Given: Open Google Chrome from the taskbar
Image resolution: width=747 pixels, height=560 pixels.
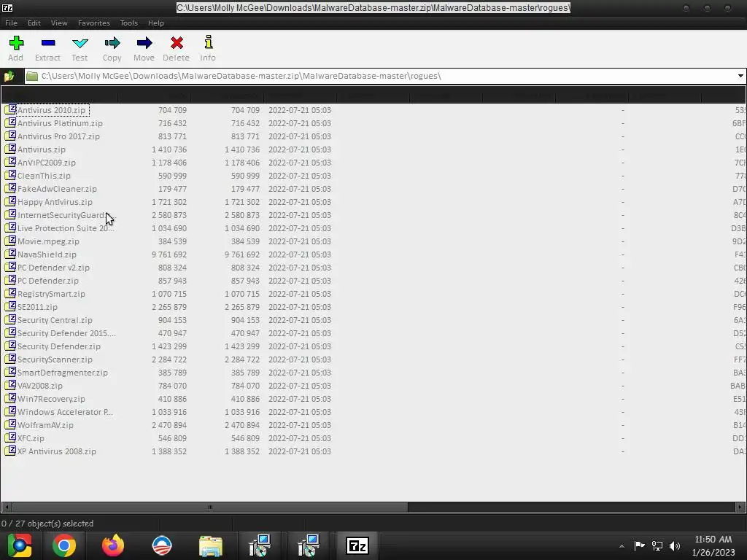Looking at the screenshot, I should (64, 545).
